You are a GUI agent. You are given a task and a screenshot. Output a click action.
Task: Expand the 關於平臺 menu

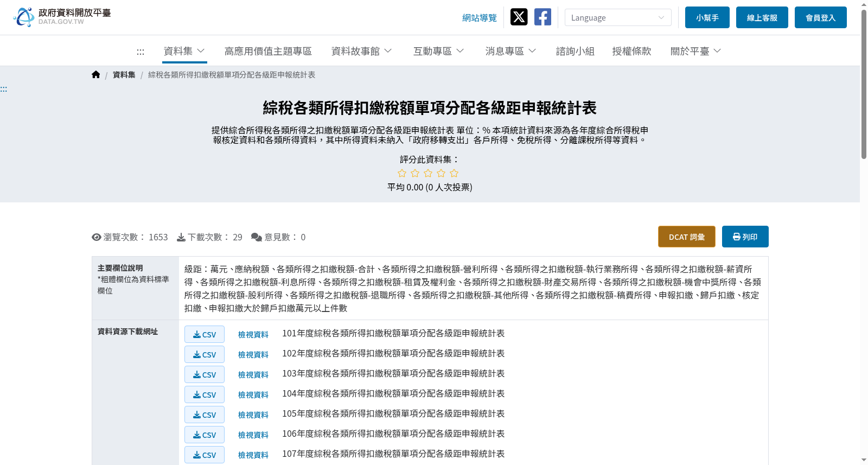696,51
